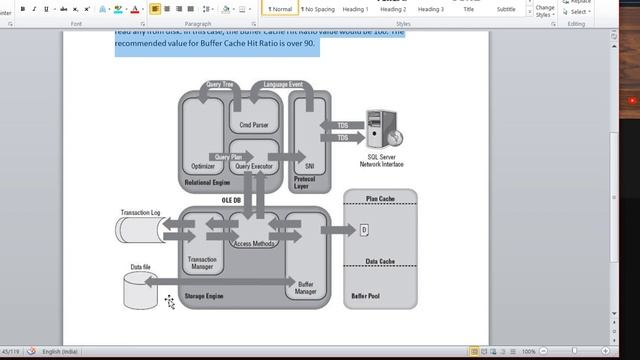The height and width of the screenshot is (360, 640).
Task: Apply the Heading 1 style
Action: point(355,8)
